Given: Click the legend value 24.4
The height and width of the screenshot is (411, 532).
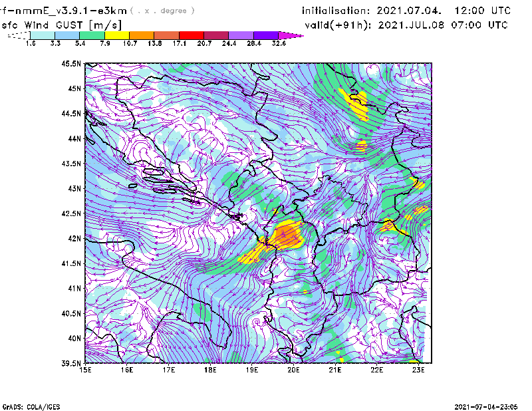Looking at the screenshot, I should click(x=229, y=43).
